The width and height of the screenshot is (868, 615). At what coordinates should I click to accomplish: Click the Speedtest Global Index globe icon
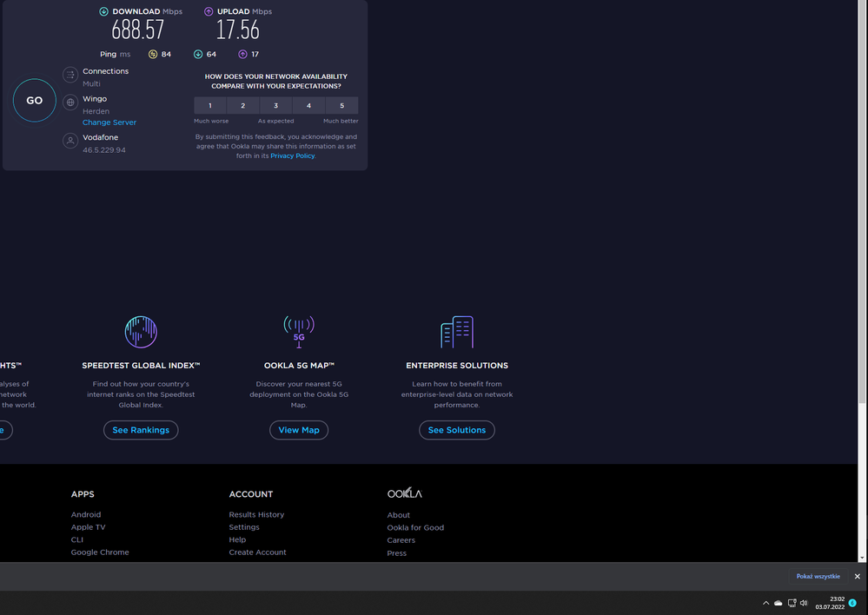click(x=141, y=332)
